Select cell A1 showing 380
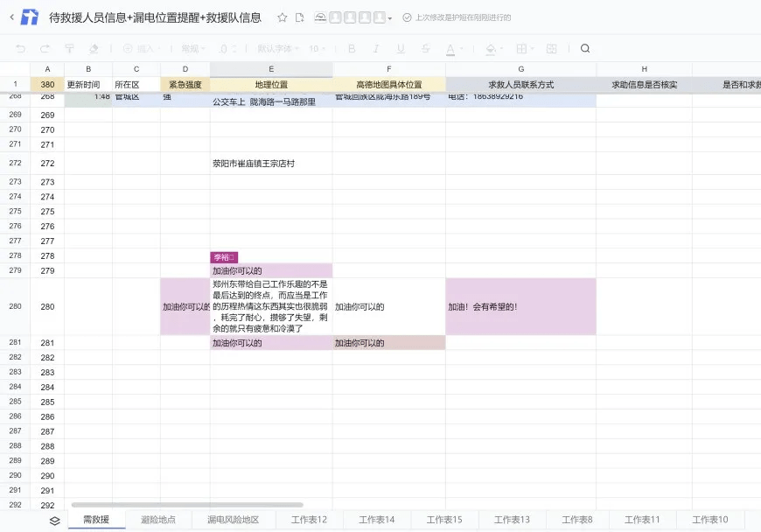The image size is (761, 532). 47,85
